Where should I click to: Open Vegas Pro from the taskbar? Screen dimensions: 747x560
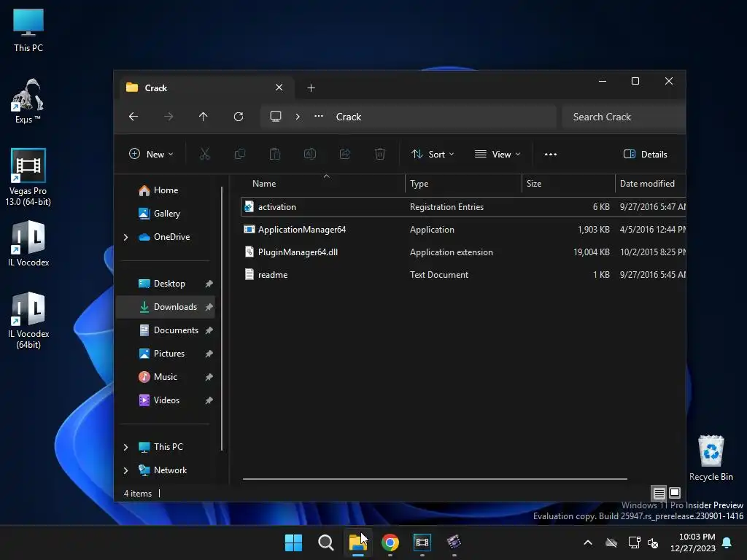tap(422, 542)
